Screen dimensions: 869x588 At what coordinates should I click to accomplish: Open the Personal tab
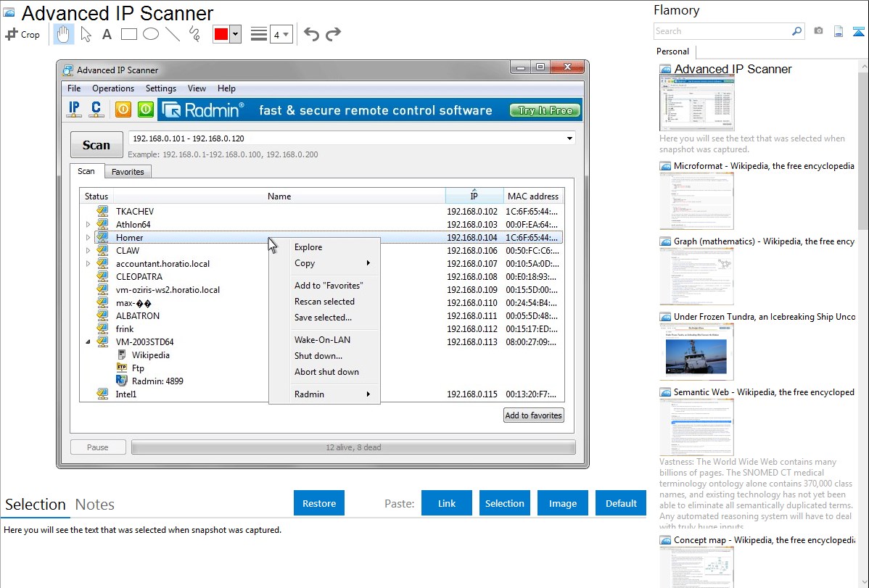pyautogui.click(x=673, y=51)
